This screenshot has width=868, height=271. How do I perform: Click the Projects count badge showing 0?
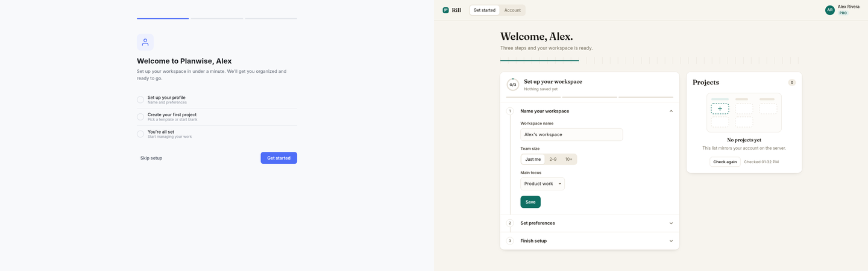coord(792,83)
